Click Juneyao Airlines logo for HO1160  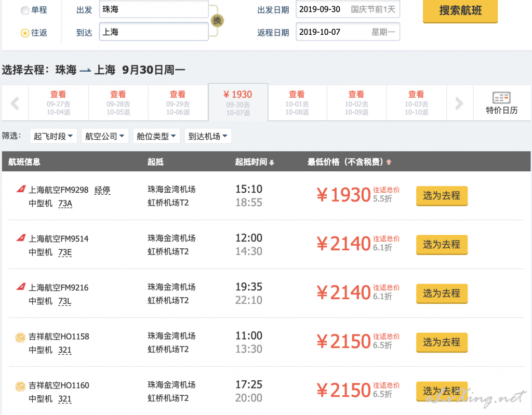click(x=20, y=386)
